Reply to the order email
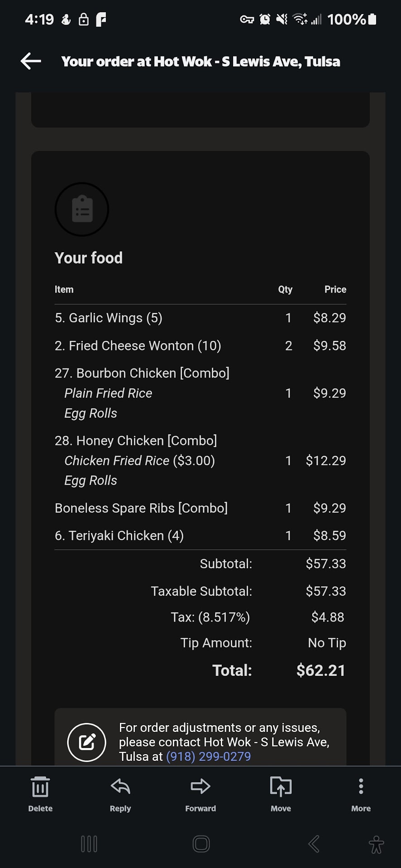Screen dimensions: 401x868 120,793
